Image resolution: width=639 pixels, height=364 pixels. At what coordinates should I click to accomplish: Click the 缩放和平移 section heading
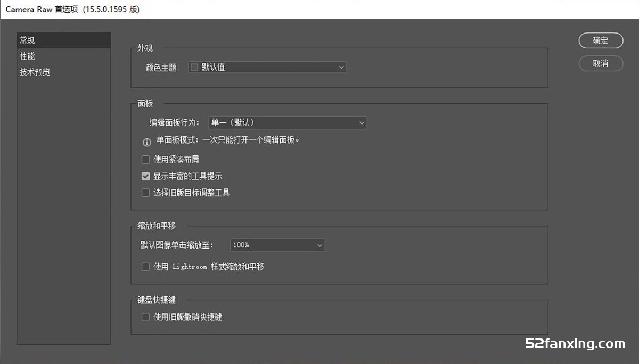(x=157, y=226)
